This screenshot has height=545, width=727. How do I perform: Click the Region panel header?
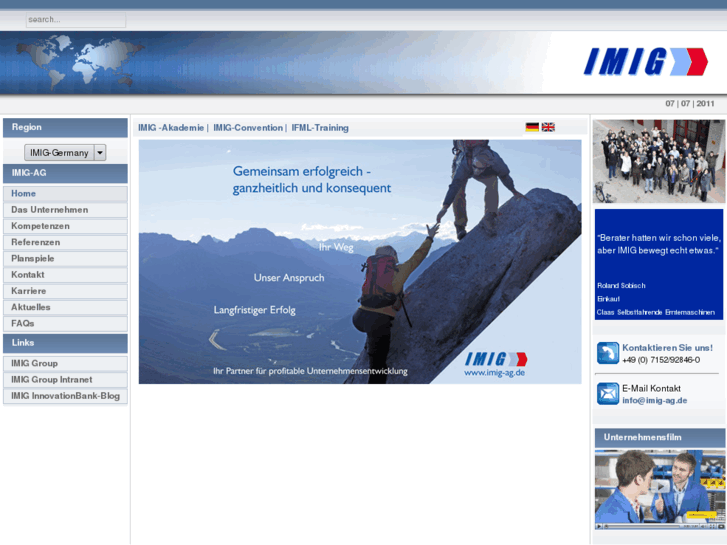65,128
